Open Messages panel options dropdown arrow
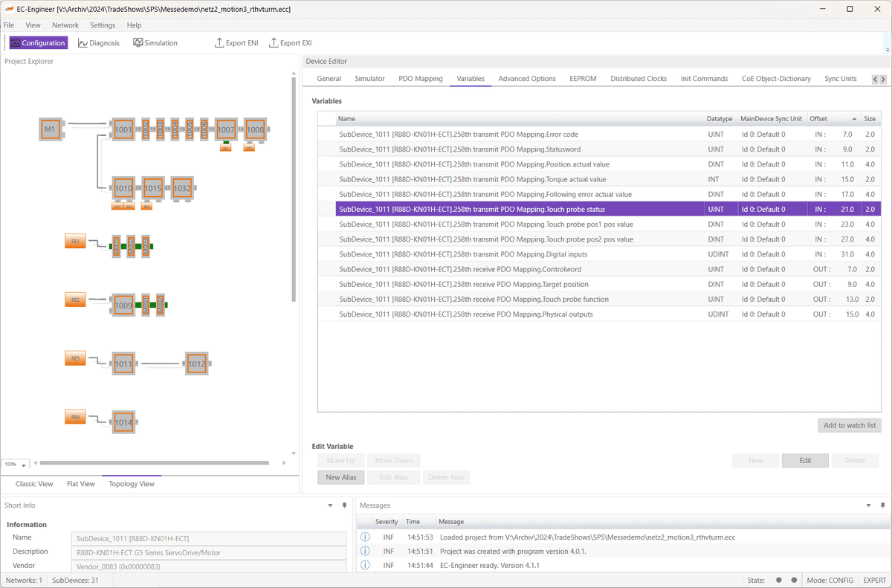This screenshot has width=892, height=588. coord(869,505)
